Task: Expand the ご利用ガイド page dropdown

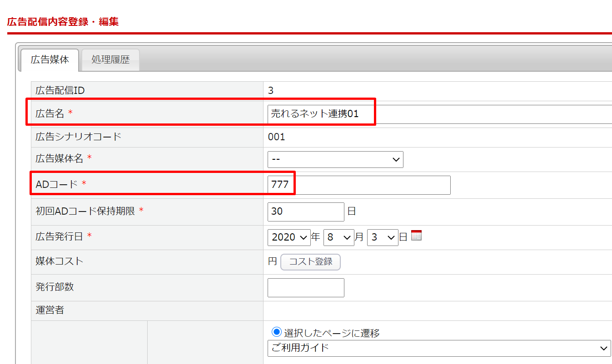Action: pos(439,348)
